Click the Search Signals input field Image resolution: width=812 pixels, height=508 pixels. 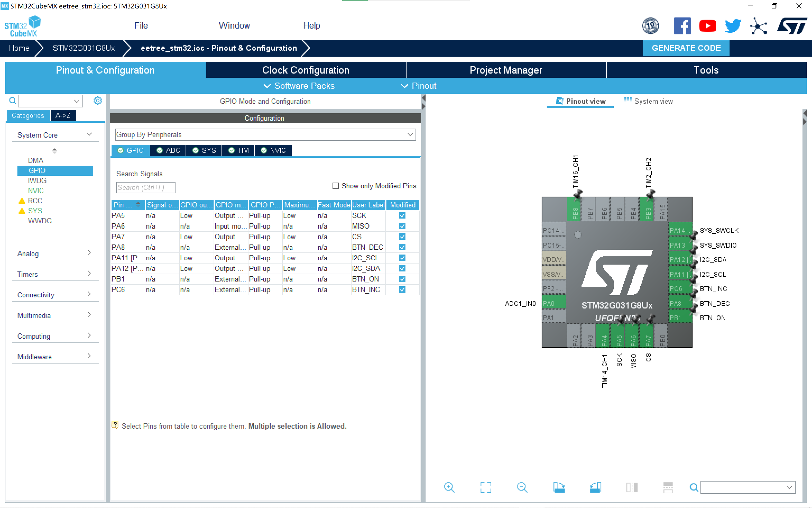[x=146, y=188]
